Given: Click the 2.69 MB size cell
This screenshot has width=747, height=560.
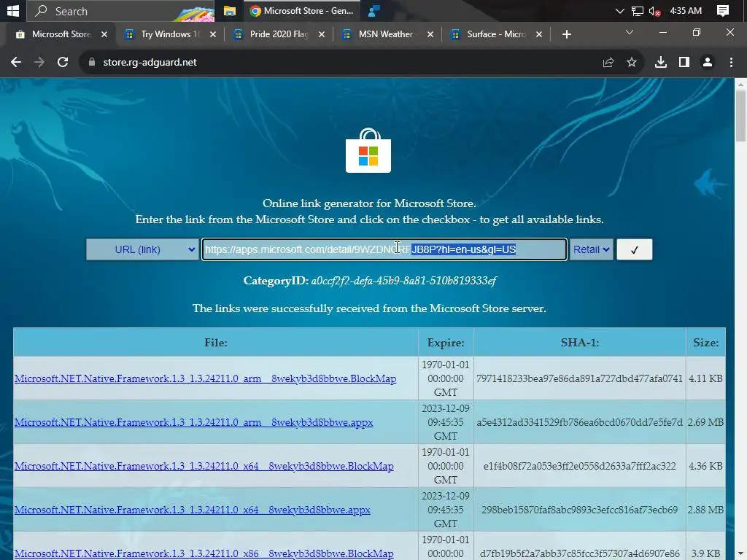Looking at the screenshot, I should point(705,422).
